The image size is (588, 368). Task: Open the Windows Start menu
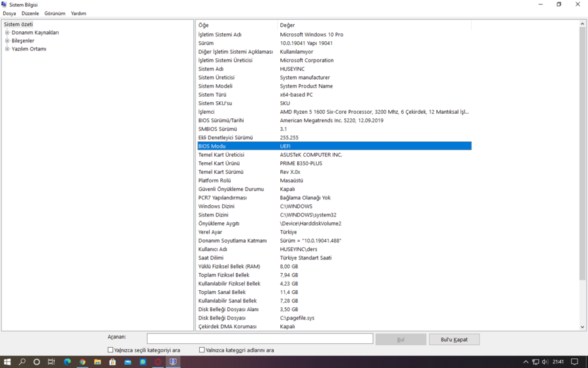point(7,362)
